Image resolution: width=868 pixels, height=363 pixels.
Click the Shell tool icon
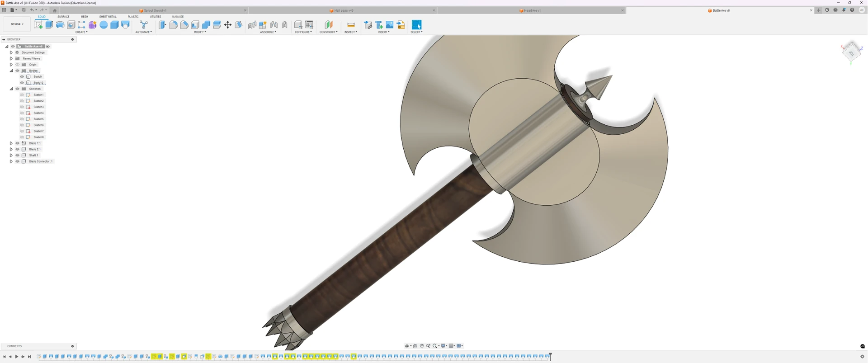[x=195, y=25]
